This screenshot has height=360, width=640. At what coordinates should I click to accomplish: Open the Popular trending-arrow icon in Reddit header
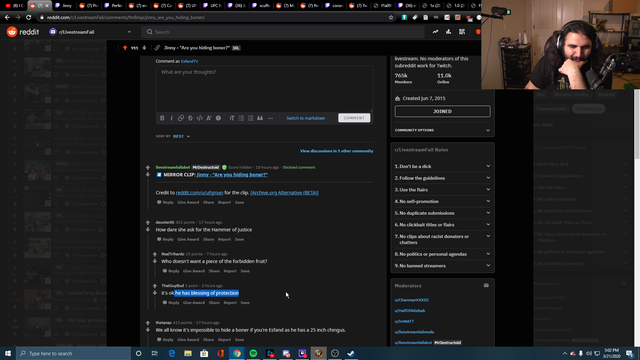(435, 32)
